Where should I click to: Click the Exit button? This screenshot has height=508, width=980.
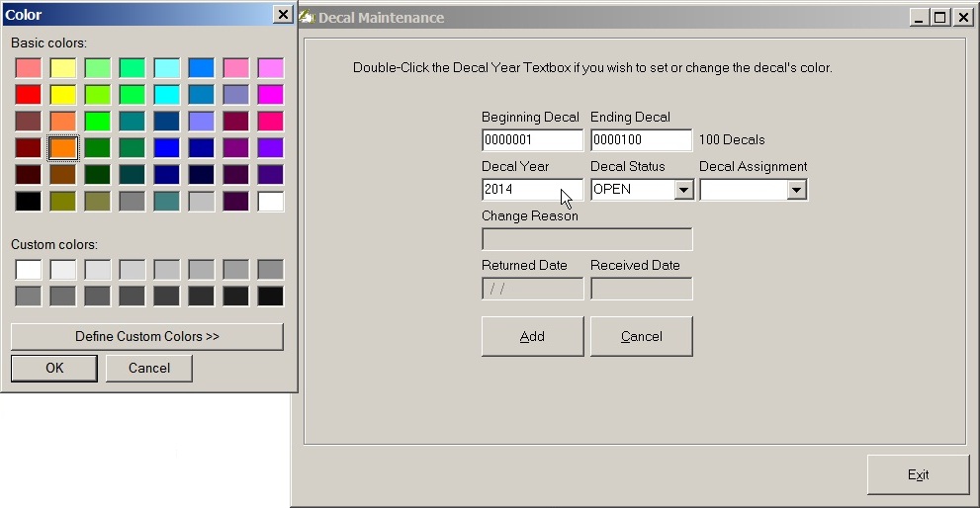pos(918,475)
